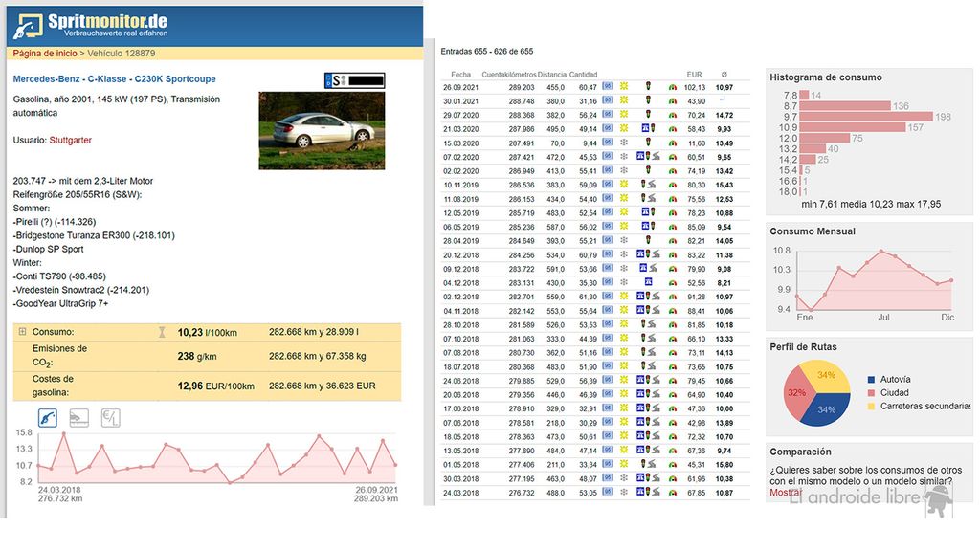Switch chart to euro per liter price icon
Image resolution: width=980 pixels, height=551 pixels.
[111, 417]
